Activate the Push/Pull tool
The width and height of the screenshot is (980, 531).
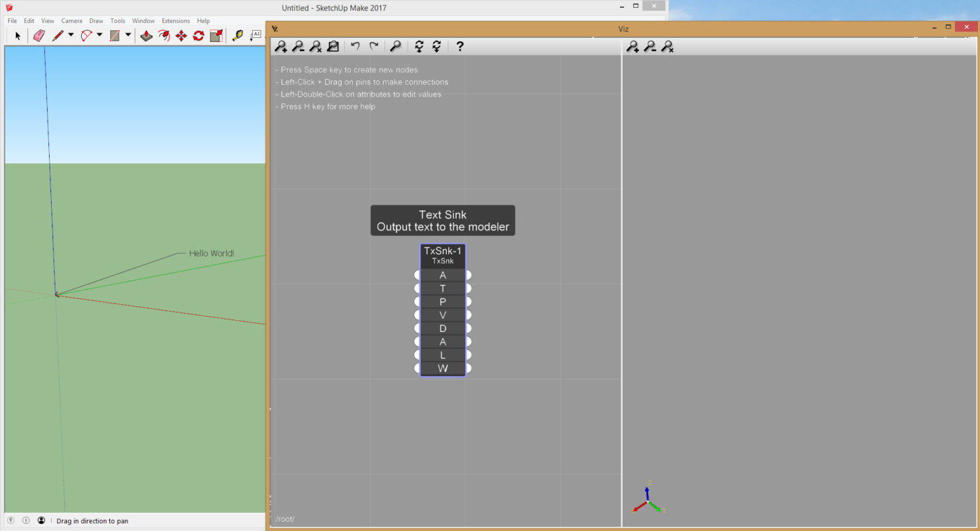pos(146,35)
